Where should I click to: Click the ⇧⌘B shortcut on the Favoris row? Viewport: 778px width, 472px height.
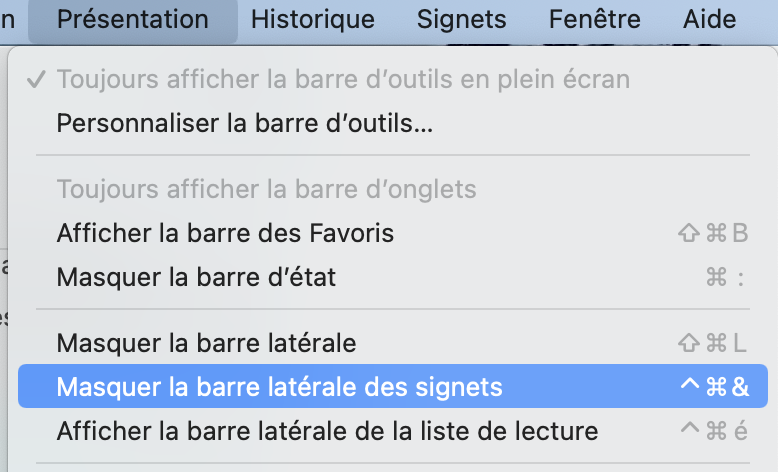[x=712, y=233]
